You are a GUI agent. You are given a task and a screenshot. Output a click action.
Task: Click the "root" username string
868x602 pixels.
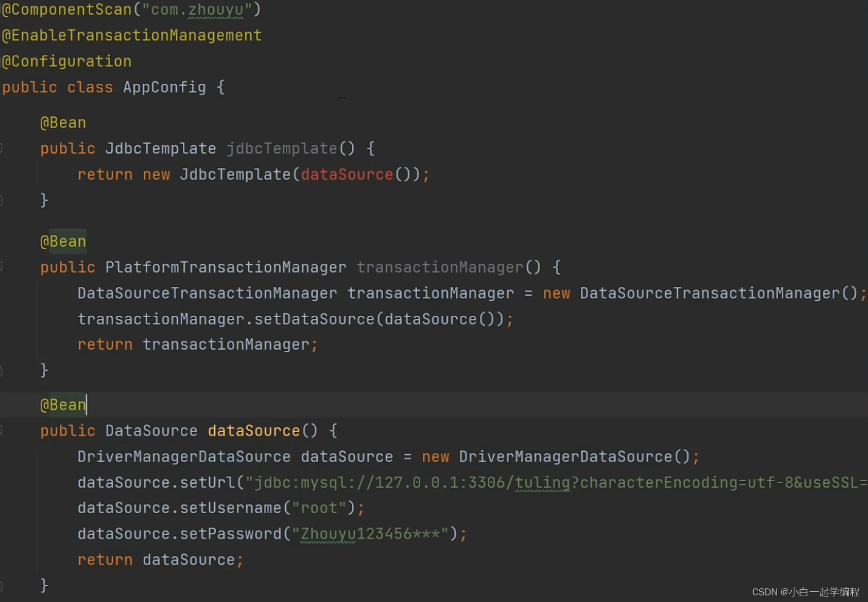click(319, 508)
